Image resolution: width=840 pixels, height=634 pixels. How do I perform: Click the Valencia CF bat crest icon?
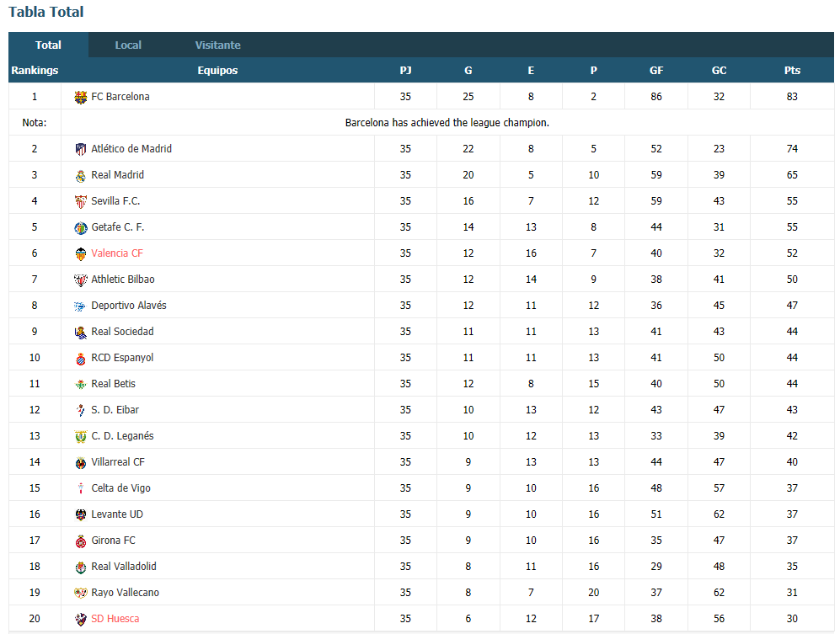80,253
